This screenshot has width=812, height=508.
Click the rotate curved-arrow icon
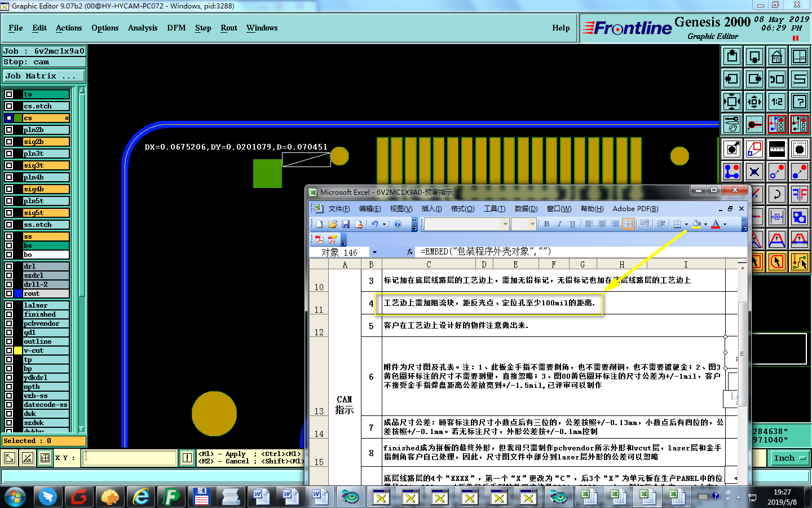[777, 195]
